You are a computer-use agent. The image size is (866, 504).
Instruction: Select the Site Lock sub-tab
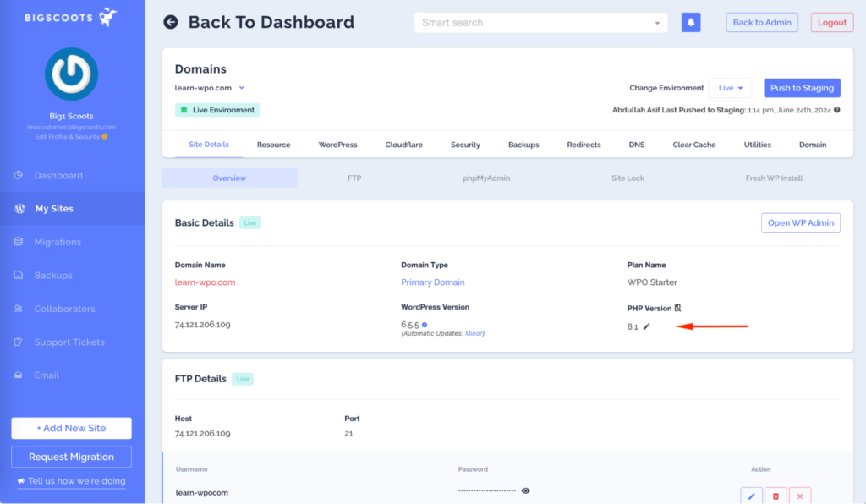(628, 178)
